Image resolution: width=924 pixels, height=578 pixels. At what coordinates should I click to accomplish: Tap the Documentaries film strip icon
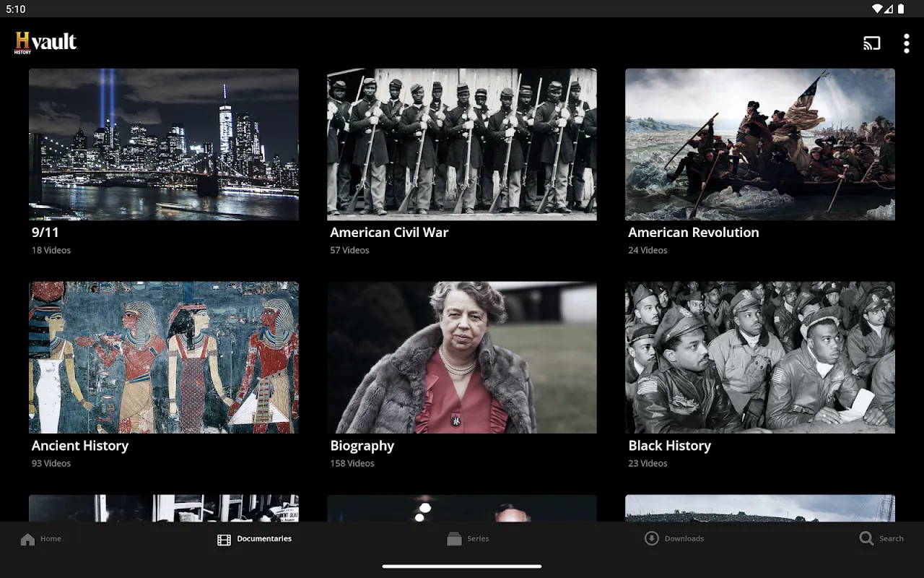click(x=224, y=539)
